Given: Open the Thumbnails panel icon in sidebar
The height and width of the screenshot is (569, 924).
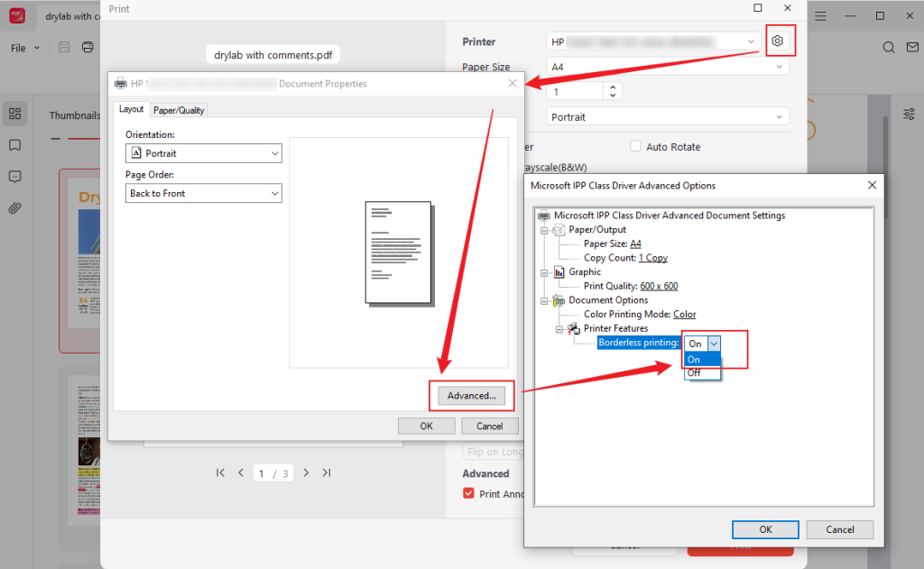Looking at the screenshot, I should click(x=14, y=114).
